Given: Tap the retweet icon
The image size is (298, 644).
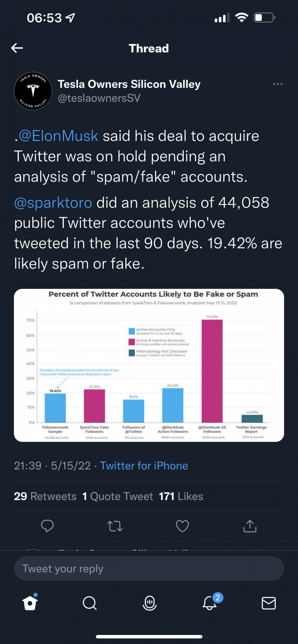Looking at the screenshot, I should click(115, 526).
